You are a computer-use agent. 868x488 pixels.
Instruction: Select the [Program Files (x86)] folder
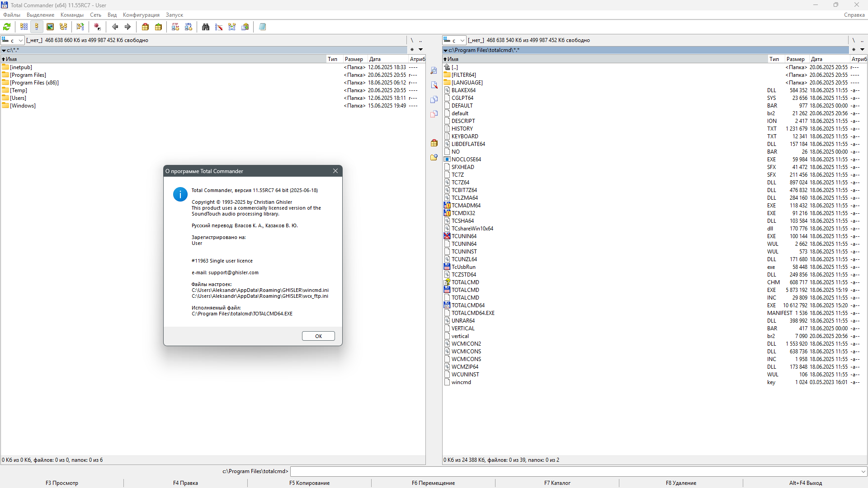[212, 83]
